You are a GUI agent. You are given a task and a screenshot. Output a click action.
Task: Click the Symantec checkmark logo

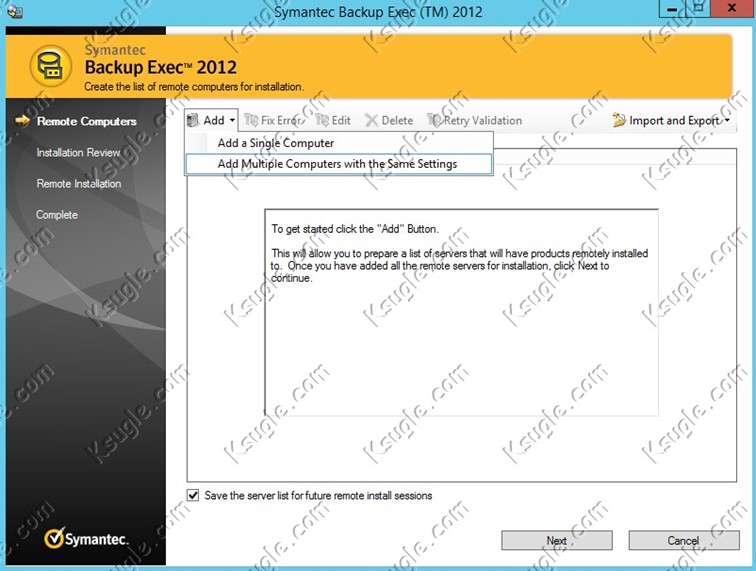pyautogui.click(x=54, y=538)
